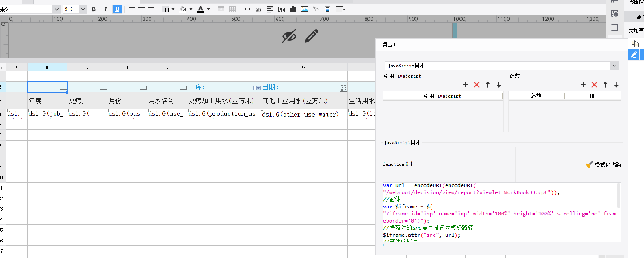Align cell text to the left
The image size is (644, 258).
tap(132, 9)
